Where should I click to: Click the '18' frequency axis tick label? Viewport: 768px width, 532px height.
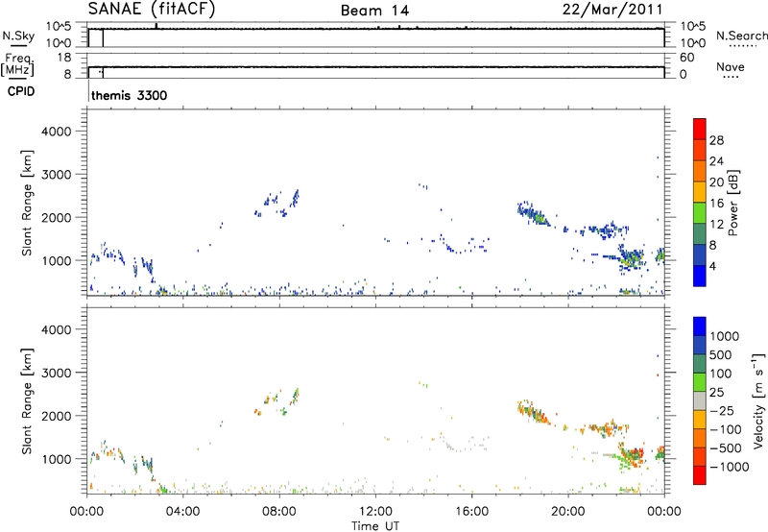point(64,58)
